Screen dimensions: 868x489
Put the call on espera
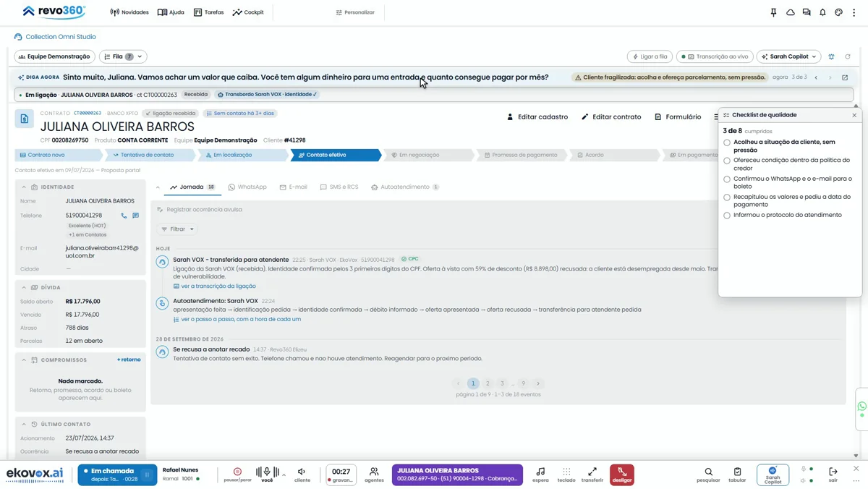[540, 475]
